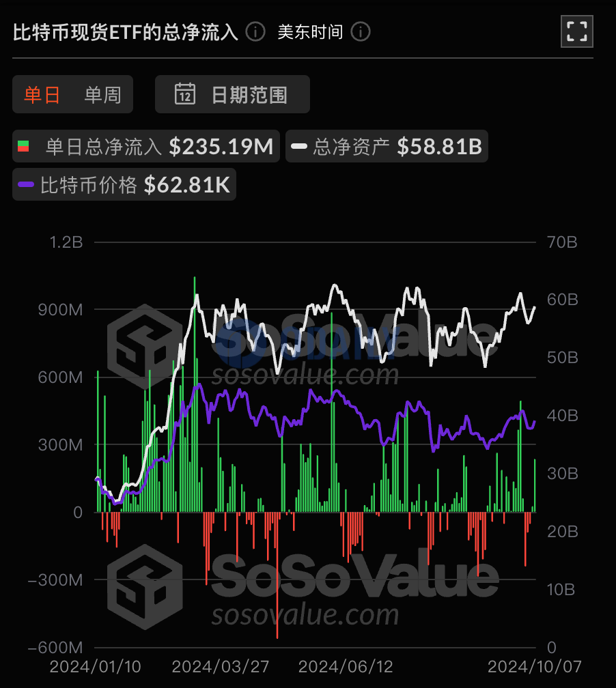Click left axis label 600M
616x688 pixels.
60,377
